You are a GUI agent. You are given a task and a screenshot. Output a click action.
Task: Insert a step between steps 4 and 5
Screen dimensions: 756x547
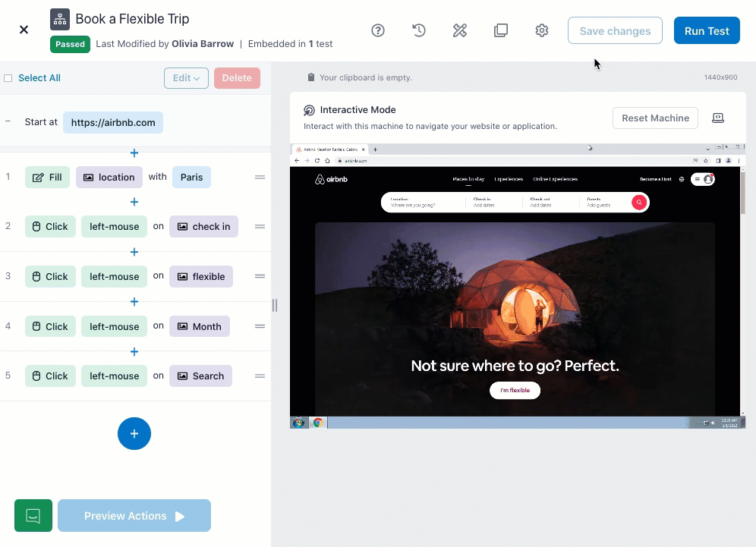[x=134, y=352]
